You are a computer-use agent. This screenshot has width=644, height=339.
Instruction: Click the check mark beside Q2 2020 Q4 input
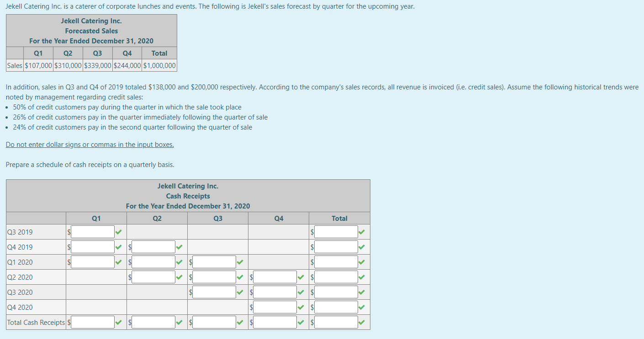point(301,277)
